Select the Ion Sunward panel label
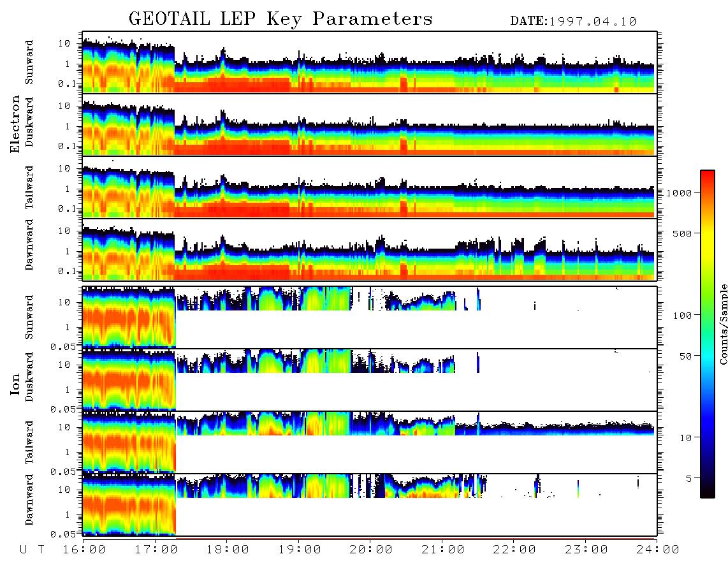The width and height of the screenshot is (728, 561). click(x=29, y=317)
